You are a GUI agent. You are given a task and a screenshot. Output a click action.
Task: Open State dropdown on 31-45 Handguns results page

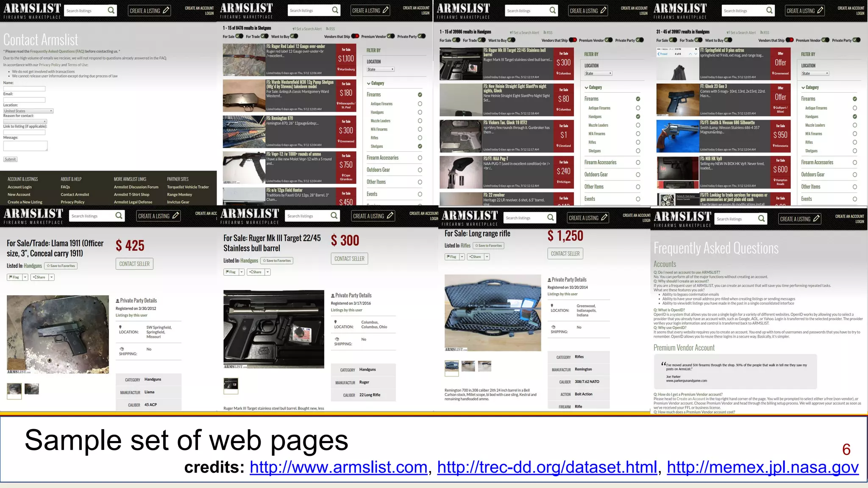point(815,73)
